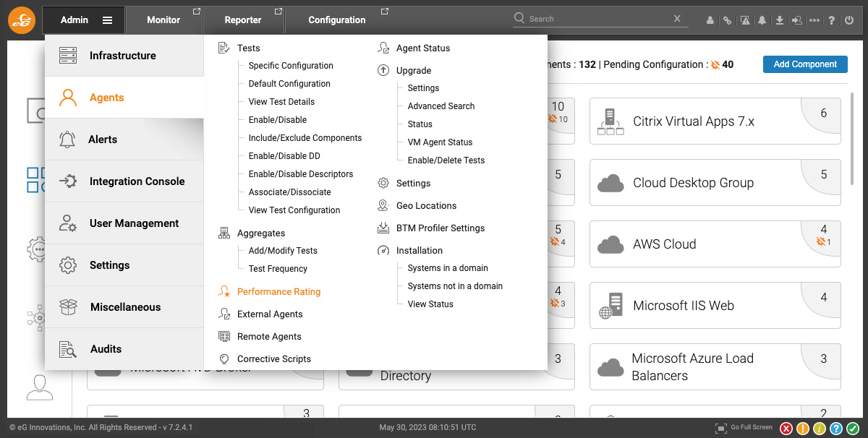Open Associate/Dissociate link

point(289,192)
